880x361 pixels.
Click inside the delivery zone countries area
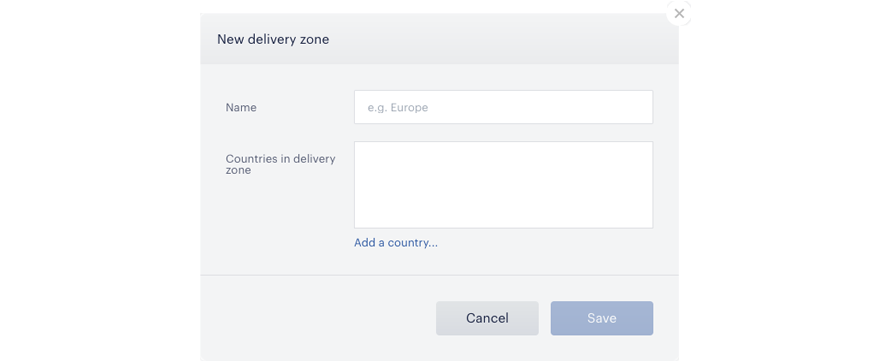pos(503,185)
